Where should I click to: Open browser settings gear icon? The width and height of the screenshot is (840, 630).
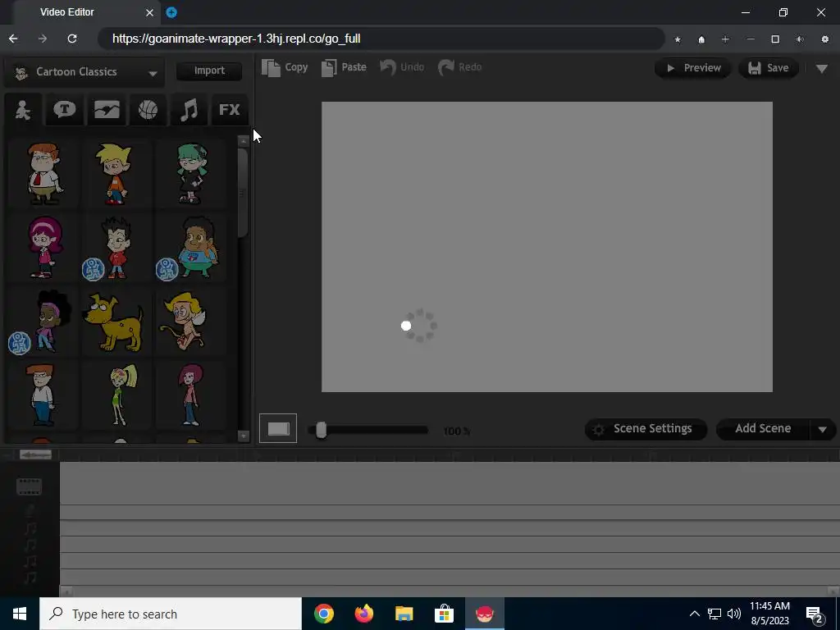825,39
